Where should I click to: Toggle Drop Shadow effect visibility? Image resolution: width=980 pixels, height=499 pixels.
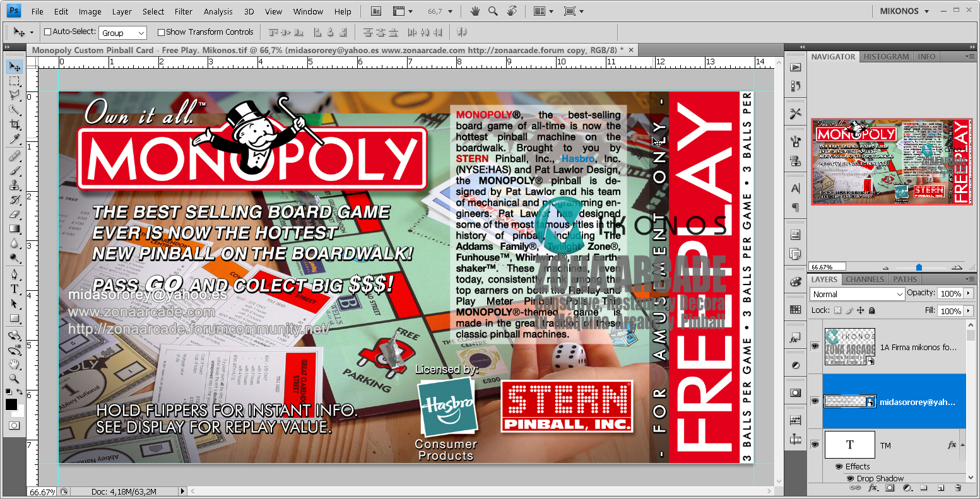point(850,479)
